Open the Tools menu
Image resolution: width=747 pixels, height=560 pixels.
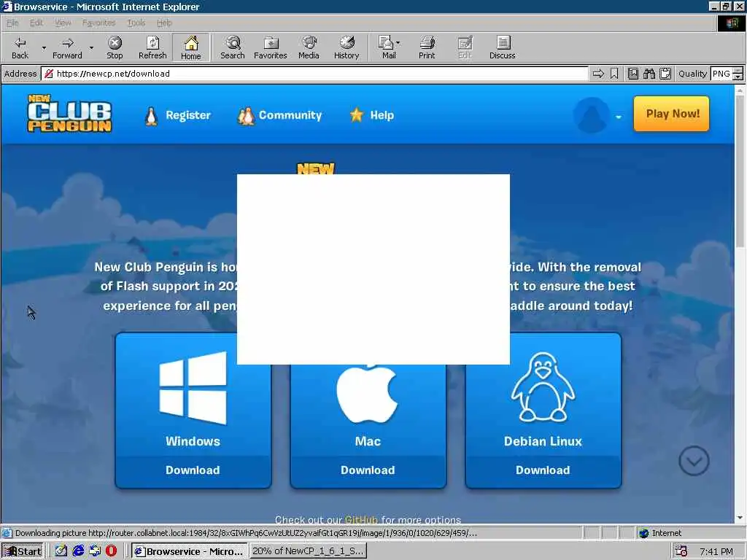[136, 23]
